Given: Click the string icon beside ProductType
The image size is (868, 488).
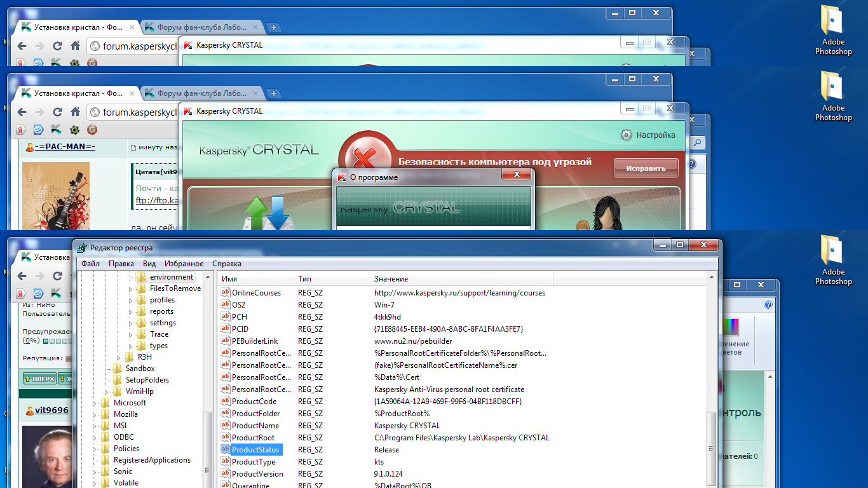Looking at the screenshot, I should [x=225, y=462].
